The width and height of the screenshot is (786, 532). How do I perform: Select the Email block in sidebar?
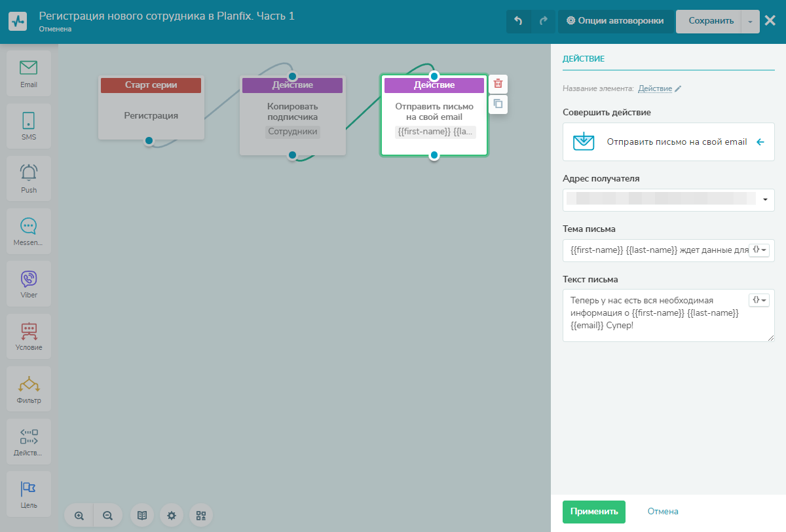click(x=29, y=73)
